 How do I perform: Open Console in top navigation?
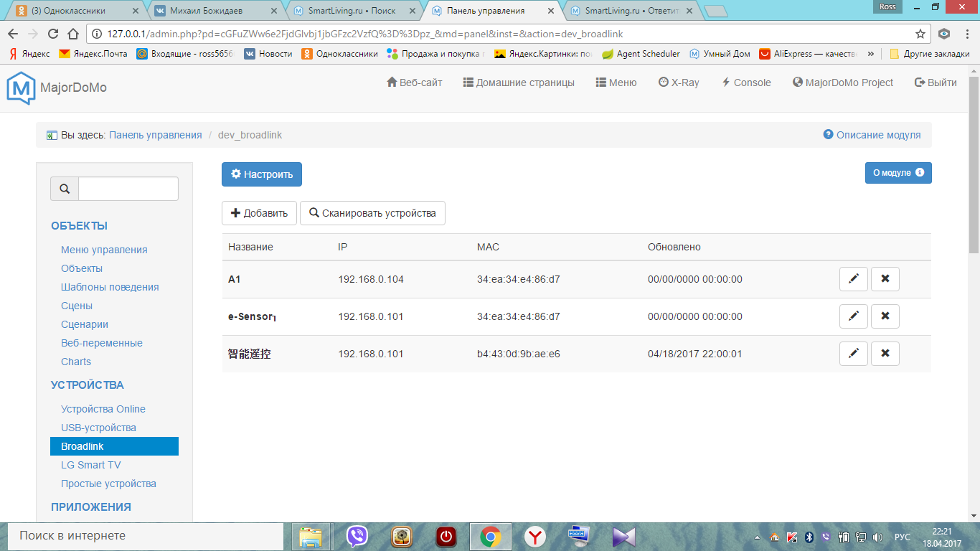[x=746, y=83]
